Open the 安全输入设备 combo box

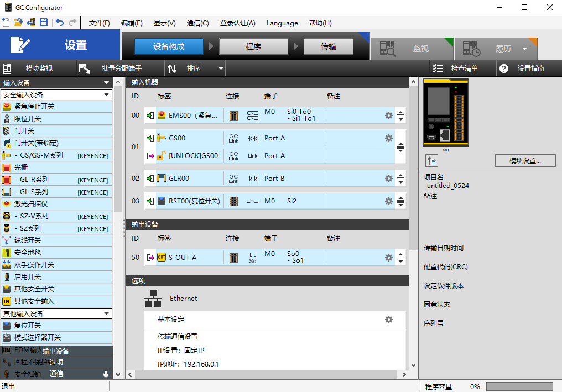click(56, 95)
